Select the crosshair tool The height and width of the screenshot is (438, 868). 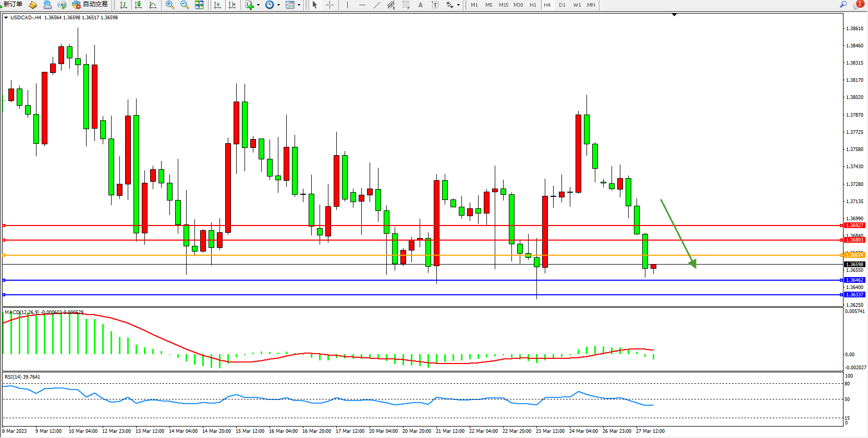coord(330,5)
